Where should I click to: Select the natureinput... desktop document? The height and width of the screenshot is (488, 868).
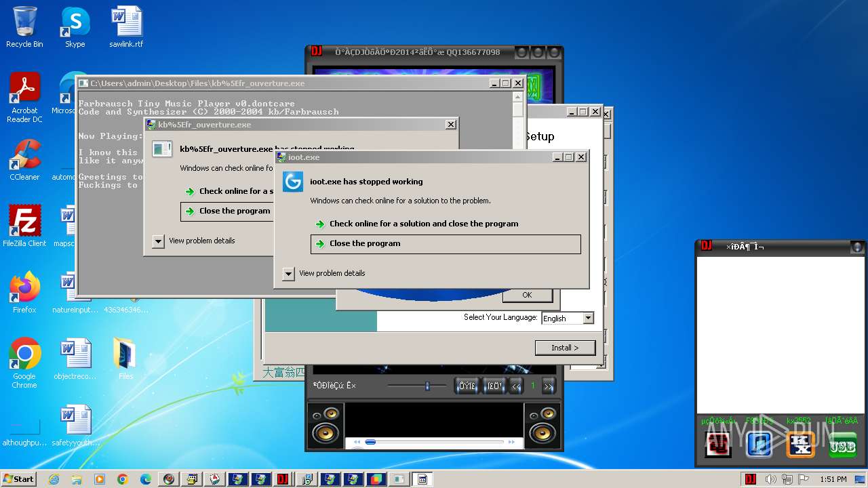coord(75,292)
